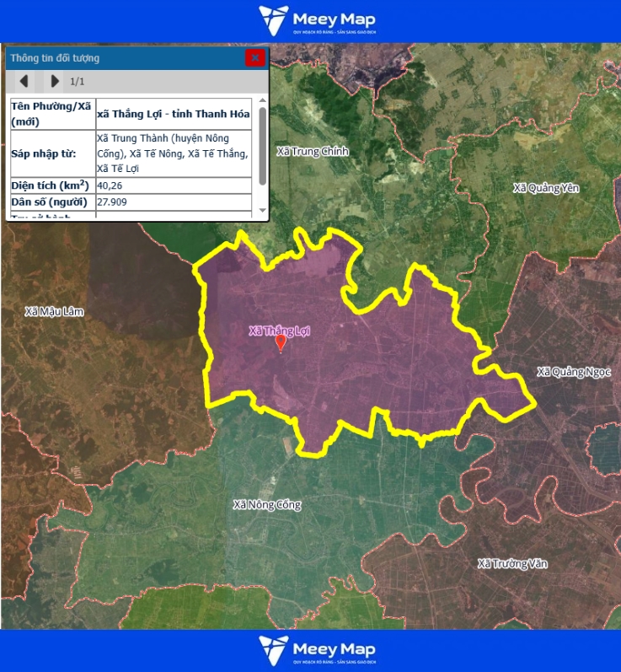The height and width of the screenshot is (672, 621).
Task: Select the Xã Quảng Yên commune label
Action: coord(546,187)
